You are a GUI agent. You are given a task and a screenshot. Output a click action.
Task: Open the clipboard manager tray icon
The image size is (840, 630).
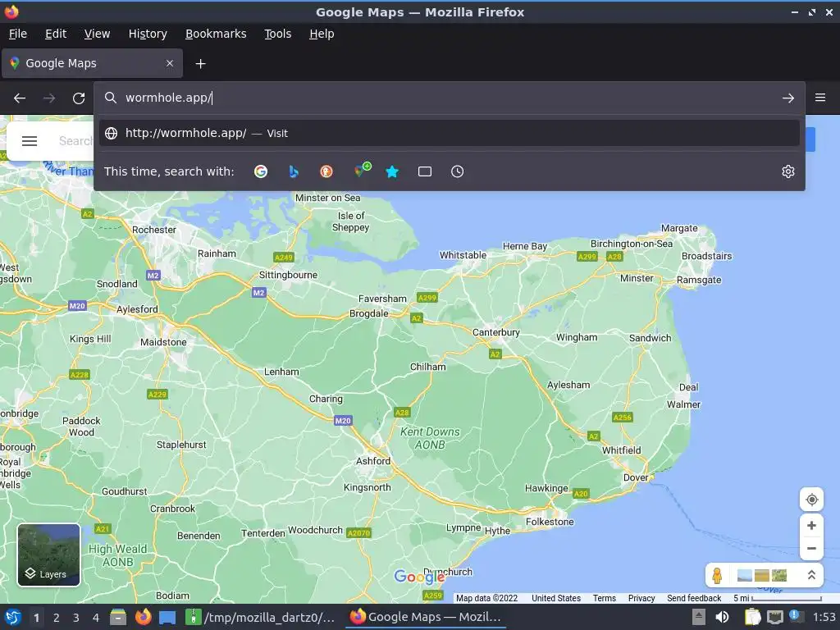[x=753, y=617]
